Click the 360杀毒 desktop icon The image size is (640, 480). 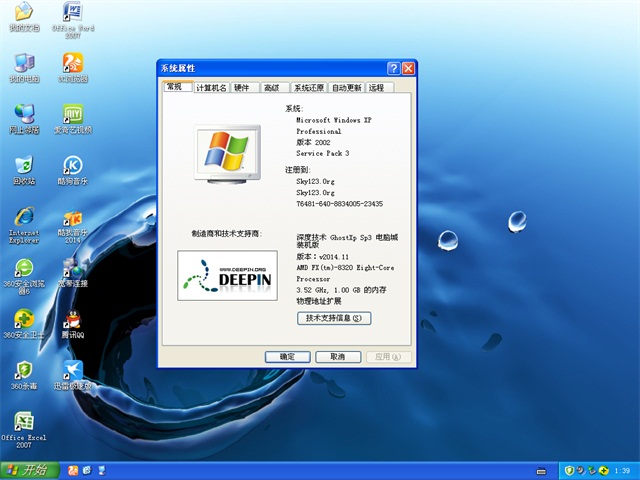24,371
